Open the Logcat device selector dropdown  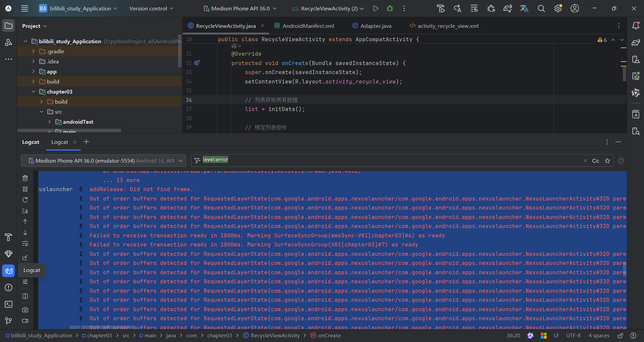pyautogui.click(x=104, y=161)
